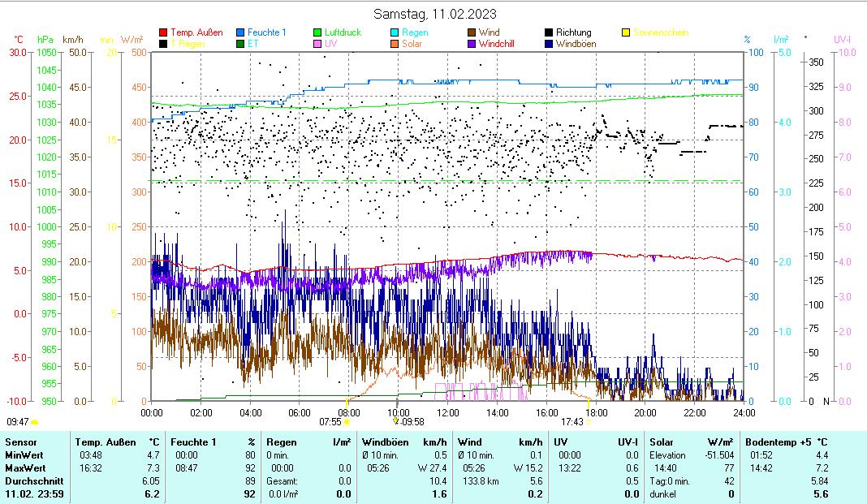Click the dark blue Windböen legend square
867x504 pixels.
(549, 44)
